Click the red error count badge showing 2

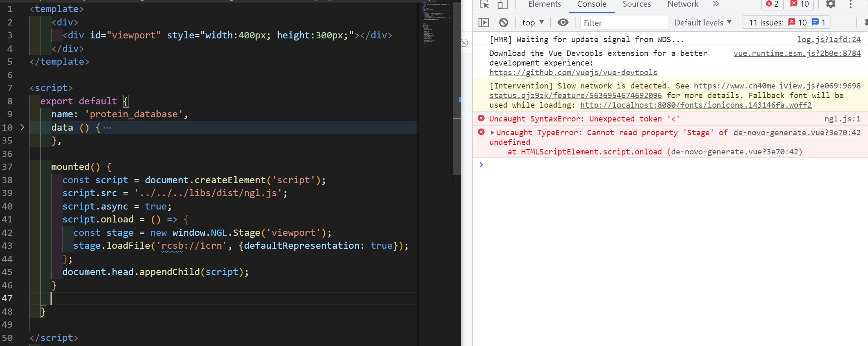click(772, 4)
